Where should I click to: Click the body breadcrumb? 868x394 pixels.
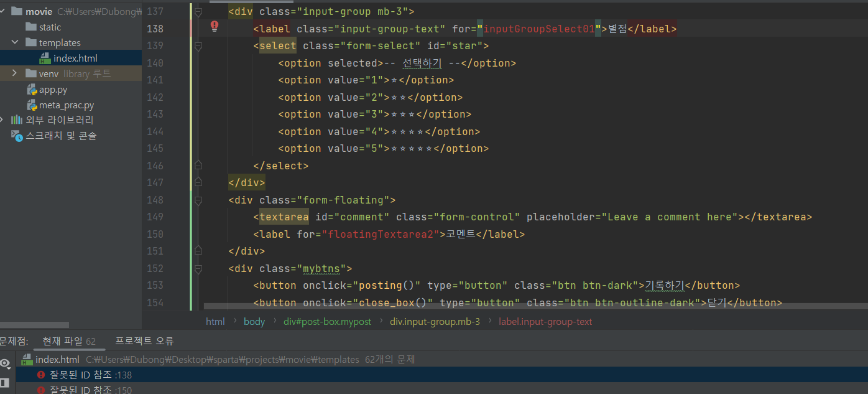point(254,322)
